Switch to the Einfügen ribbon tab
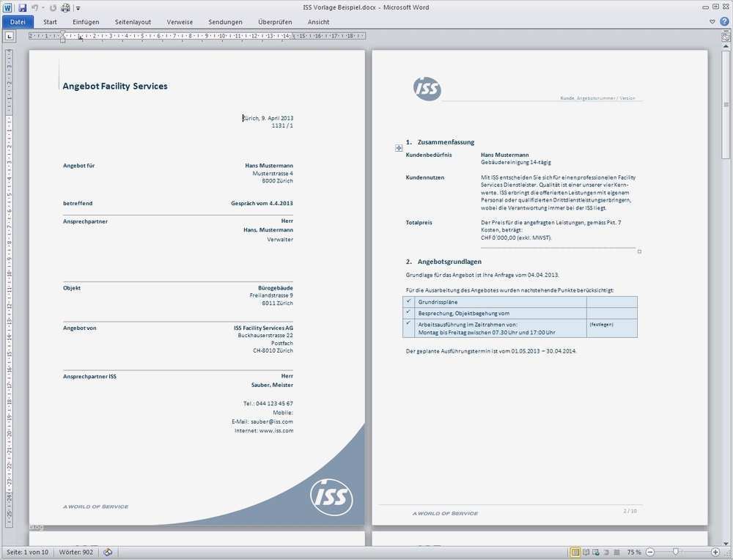Viewport: 733px width, 560px height. coord(86,21)
